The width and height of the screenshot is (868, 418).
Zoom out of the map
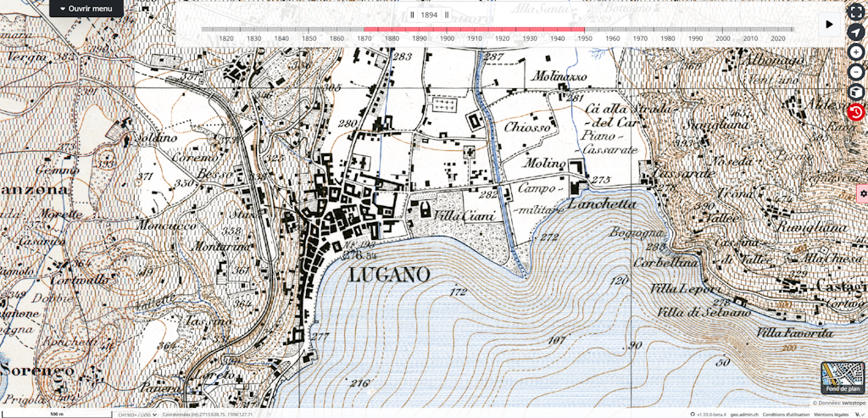point(855,71)
